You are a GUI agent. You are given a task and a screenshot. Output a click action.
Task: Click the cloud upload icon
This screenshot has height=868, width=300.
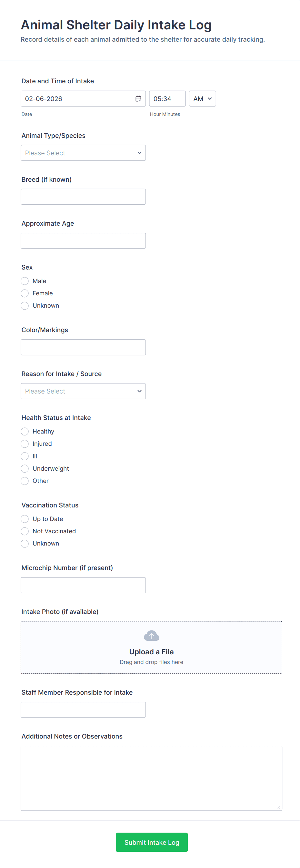tap(152, 636)
